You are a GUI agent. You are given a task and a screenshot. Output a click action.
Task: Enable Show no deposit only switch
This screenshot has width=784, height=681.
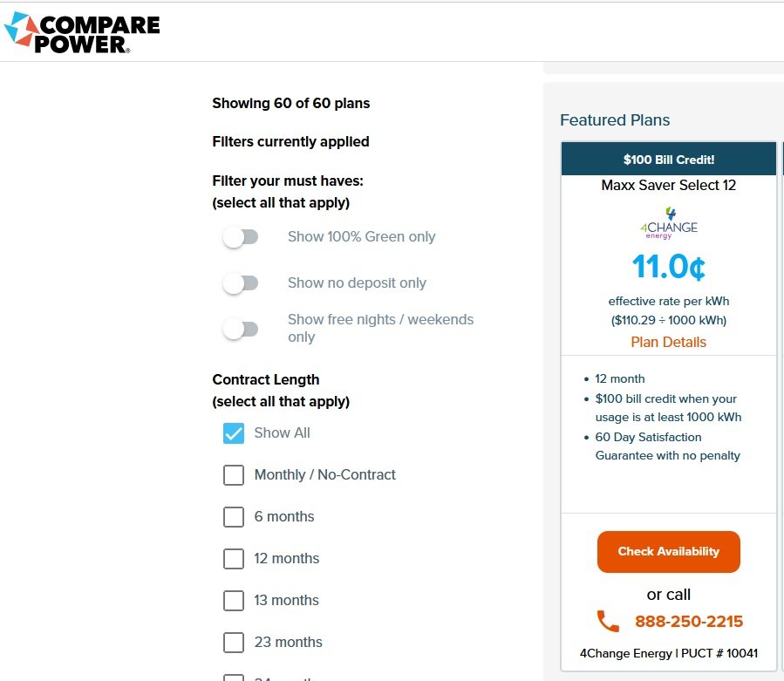tap(240, 283)
